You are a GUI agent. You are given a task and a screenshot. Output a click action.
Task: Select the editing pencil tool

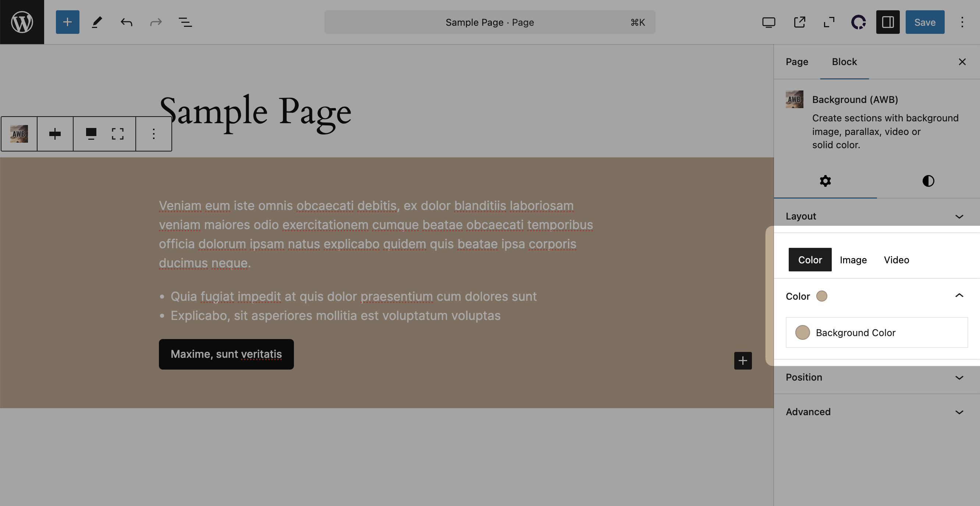coord(97,22)
